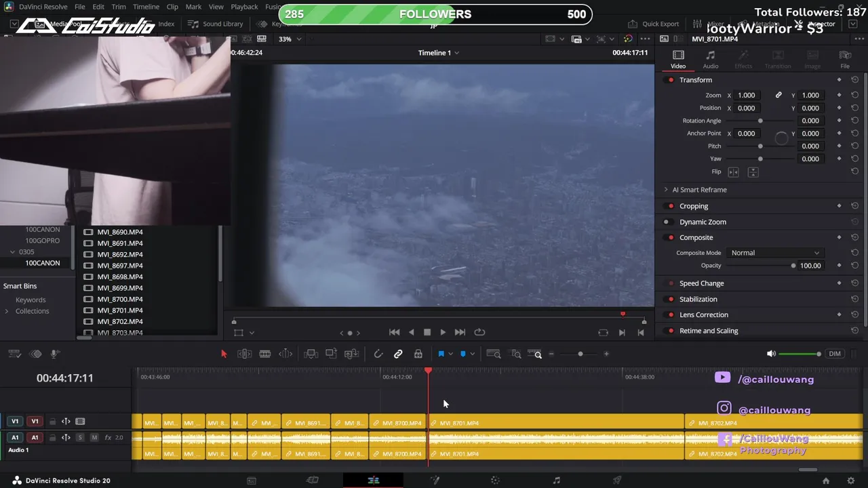Image resolution: width=868 pixels, height=488 pixels.
Task: Jump to the last frame
Action: pyautogui.click(x=460, y=332)
